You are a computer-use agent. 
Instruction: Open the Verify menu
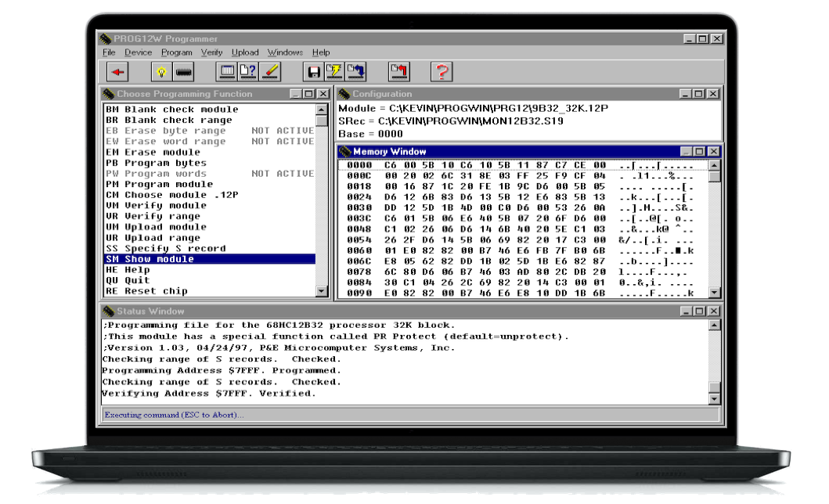tap(211, 52)
